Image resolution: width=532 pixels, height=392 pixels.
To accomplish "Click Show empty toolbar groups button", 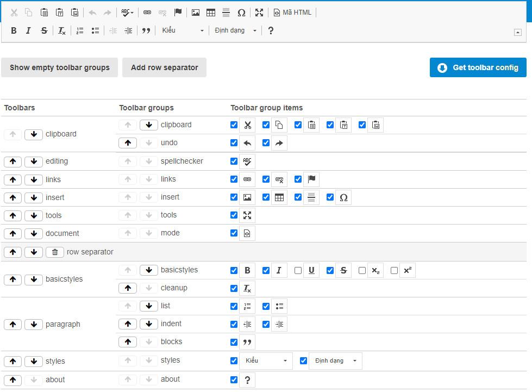I will [60, 67].
